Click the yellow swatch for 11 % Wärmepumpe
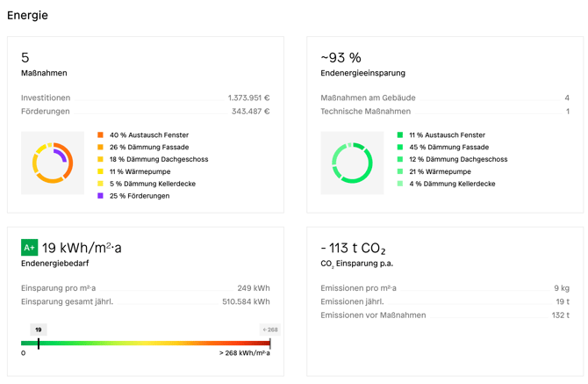This screenshot has height=384, width=588. click(101, 172)
